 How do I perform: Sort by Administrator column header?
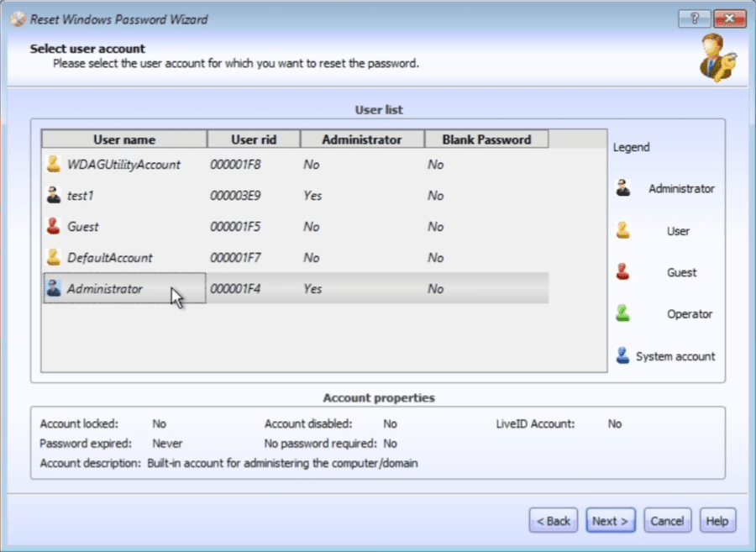click(x=362, y=139)
